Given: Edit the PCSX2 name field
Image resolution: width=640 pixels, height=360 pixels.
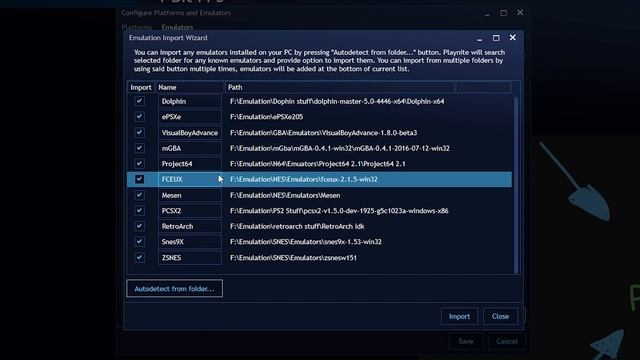Looking at the screenshot, I should click(x=190, y=211).
